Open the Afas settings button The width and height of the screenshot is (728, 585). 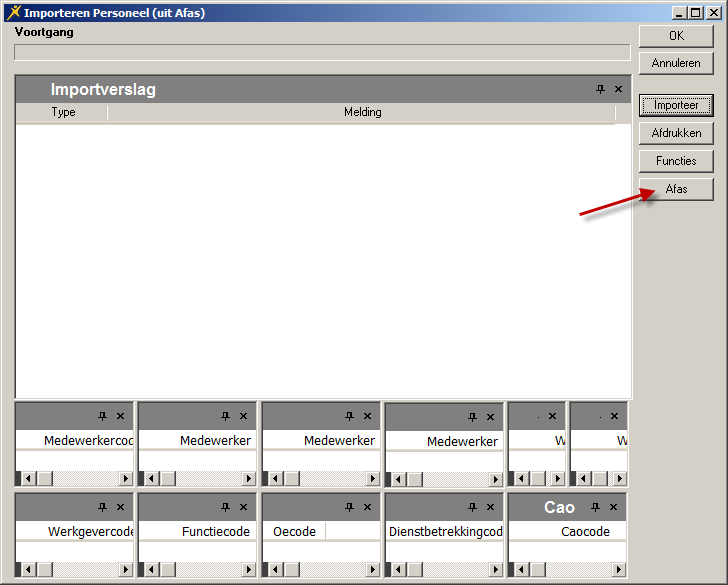click(x=676, y=189)
